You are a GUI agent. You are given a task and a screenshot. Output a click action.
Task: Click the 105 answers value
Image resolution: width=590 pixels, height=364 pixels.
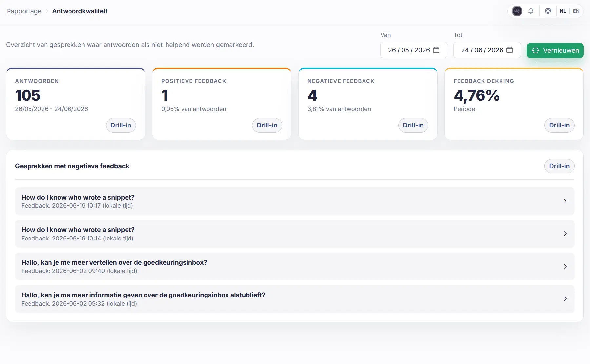click(x=28, y=95)
